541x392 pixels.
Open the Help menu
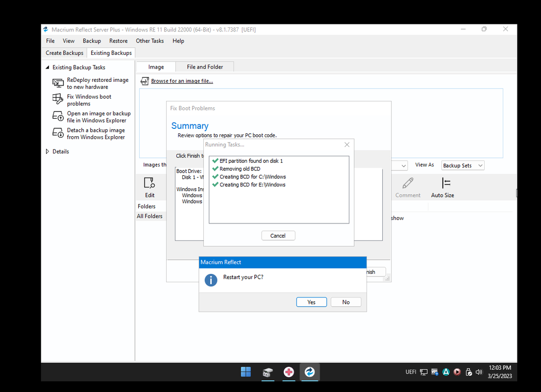coord(178,41)
